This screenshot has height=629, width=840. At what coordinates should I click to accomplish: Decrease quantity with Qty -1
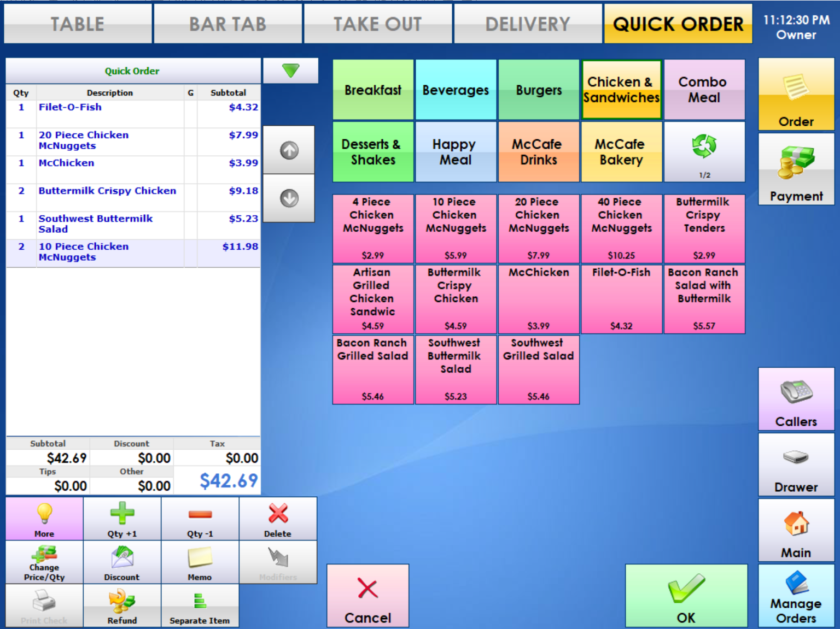(200, 519)
